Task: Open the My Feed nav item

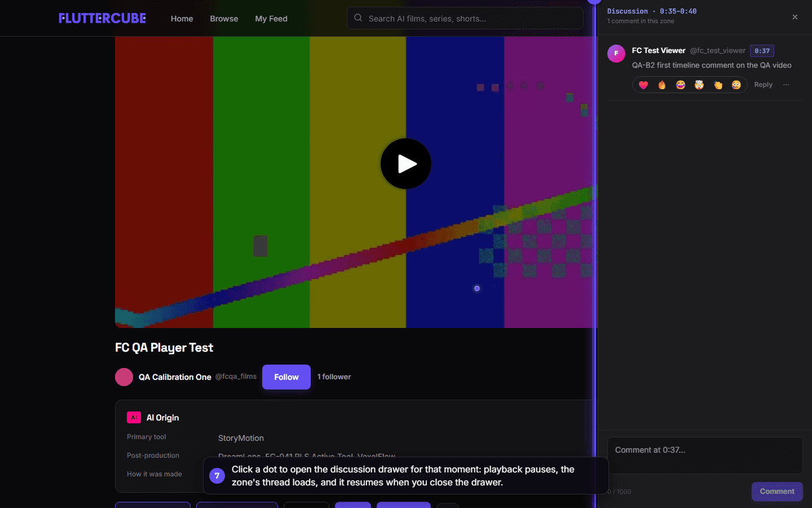Action: pos(271,19)
